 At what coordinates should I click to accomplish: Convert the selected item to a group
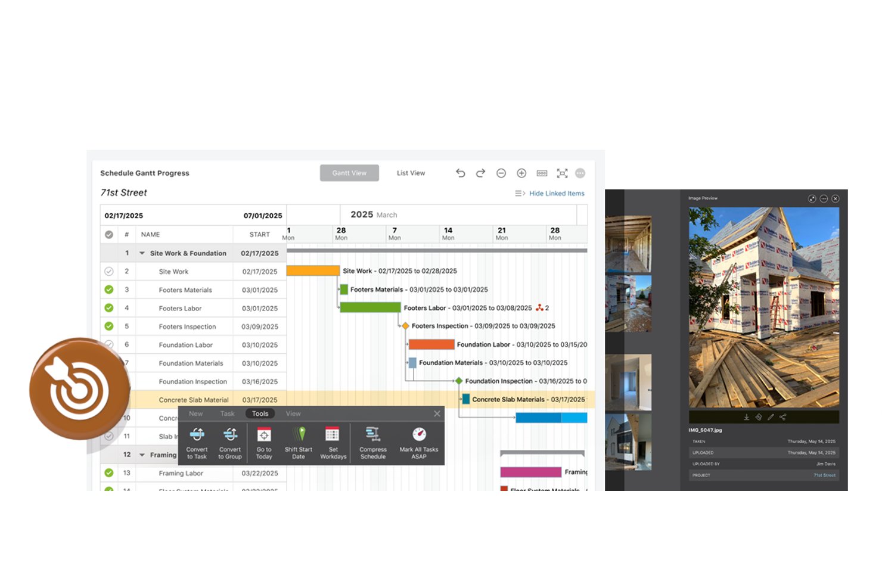click(x=230, y=443)
